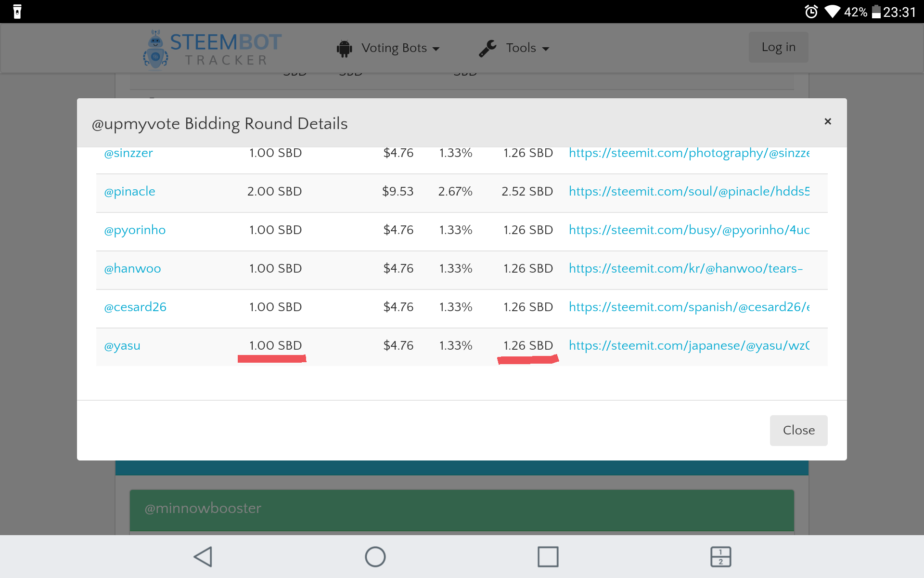The width and height of the screenshot is (924, 578).
Task: Open the @hanwoo profile link
Action: 132,269
